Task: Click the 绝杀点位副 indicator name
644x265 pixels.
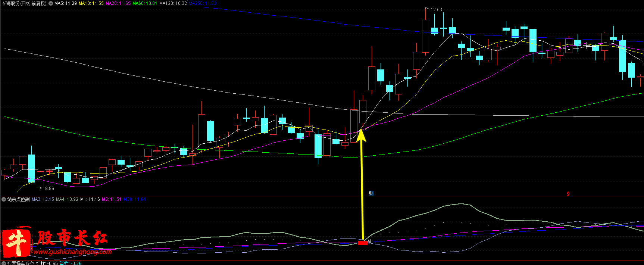Action: pos(19,199)
